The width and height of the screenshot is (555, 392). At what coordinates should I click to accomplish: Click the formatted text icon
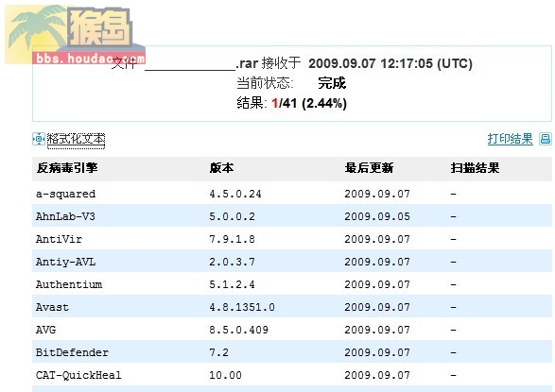tap(39, 139)
